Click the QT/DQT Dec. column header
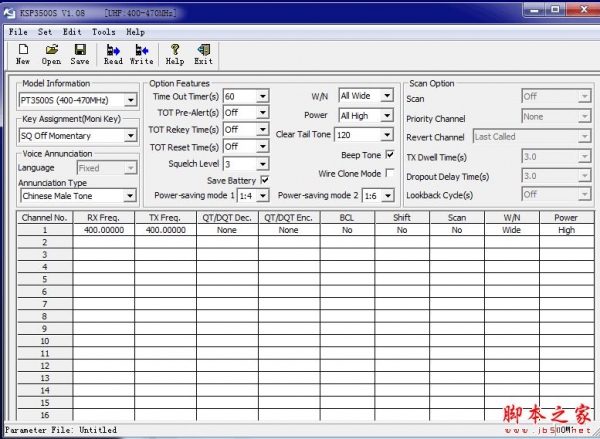Image resolution: width=600 pixels, height=439 pixels. (227, 218)
